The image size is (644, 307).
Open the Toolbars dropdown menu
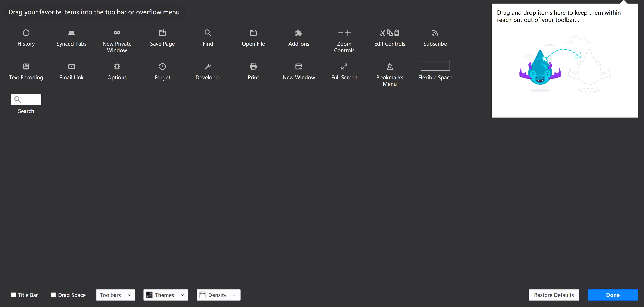tap(115, 295)
